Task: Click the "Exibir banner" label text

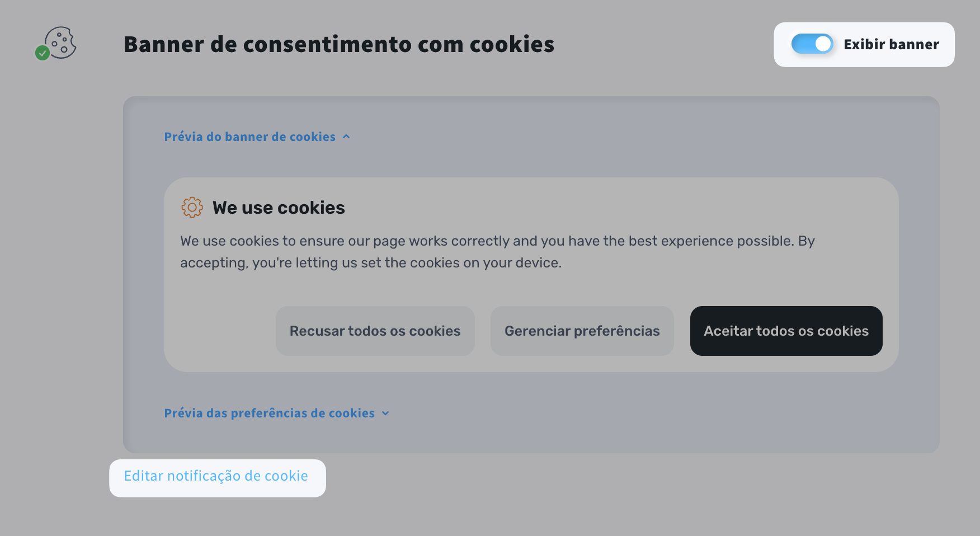Action: pos(891,45)
